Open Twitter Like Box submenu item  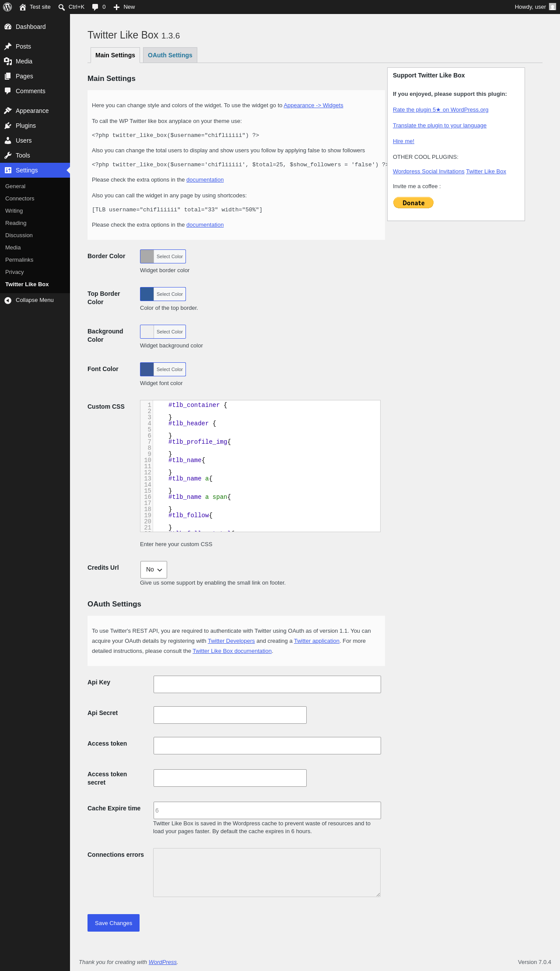(x=27, y=284)
